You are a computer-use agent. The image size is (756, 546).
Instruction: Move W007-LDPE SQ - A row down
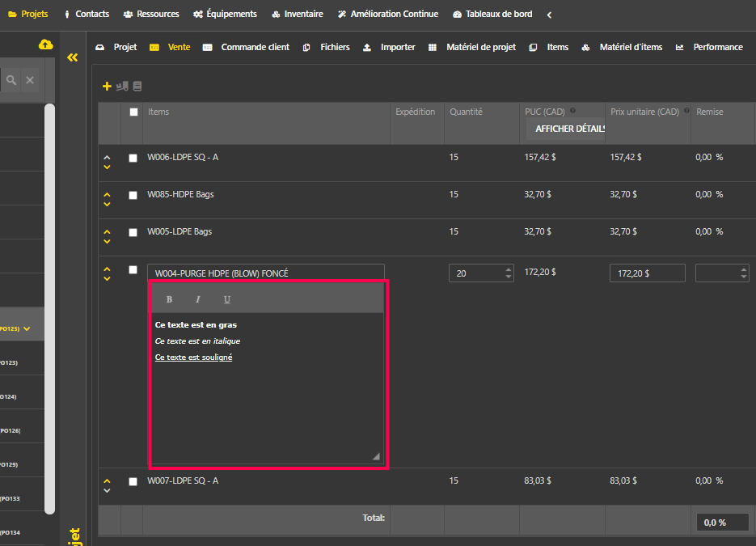pos(107,490)
